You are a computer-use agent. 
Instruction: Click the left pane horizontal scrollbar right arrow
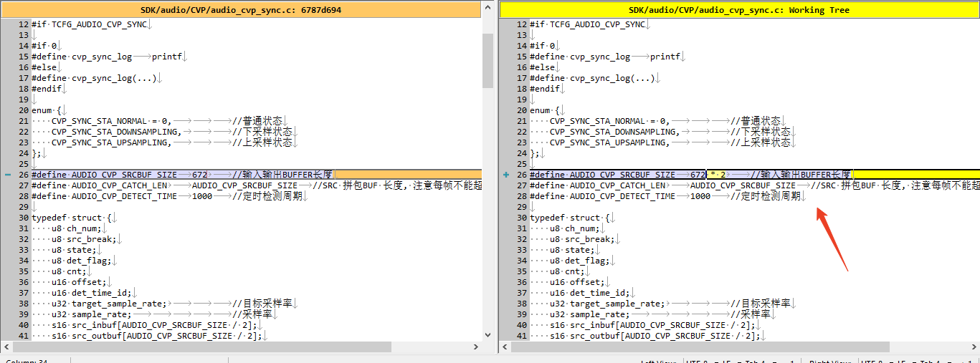click(475, 347)
